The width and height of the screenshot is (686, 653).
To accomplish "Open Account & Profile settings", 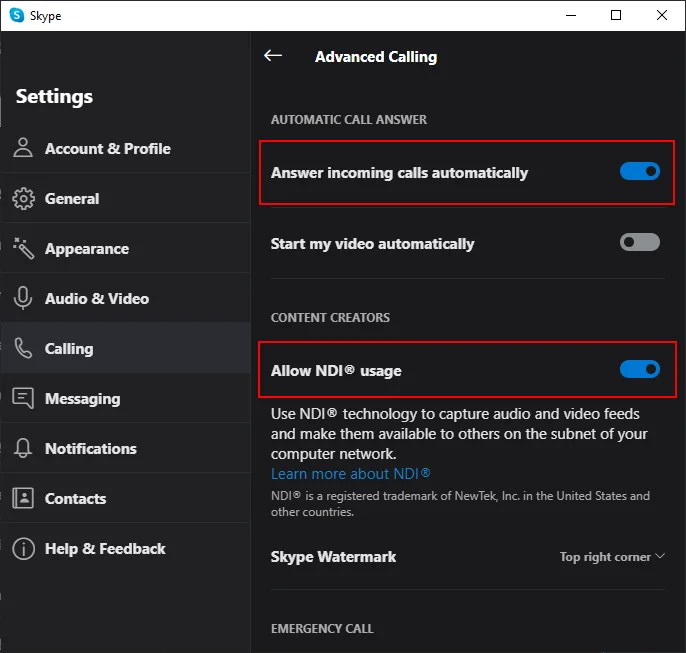I will pyautogui.click(x=126, y=148).
